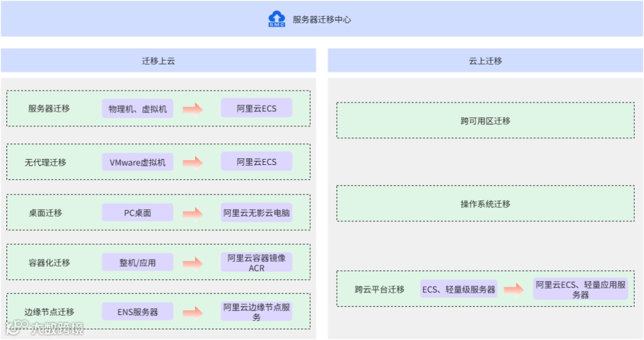Click the arrow in 边缘节点迁移 row
The width and height of the screenshot is (644, 340).
(x=193, y=313)
